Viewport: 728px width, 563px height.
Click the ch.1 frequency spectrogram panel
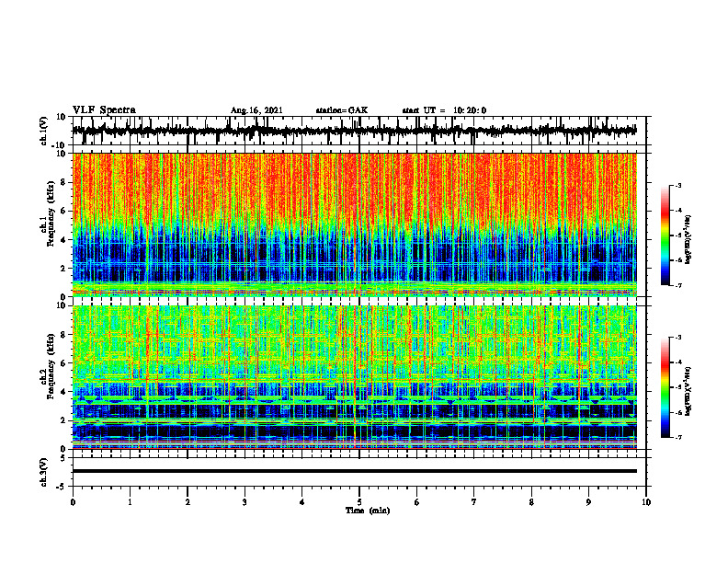(x=355, y=224)
